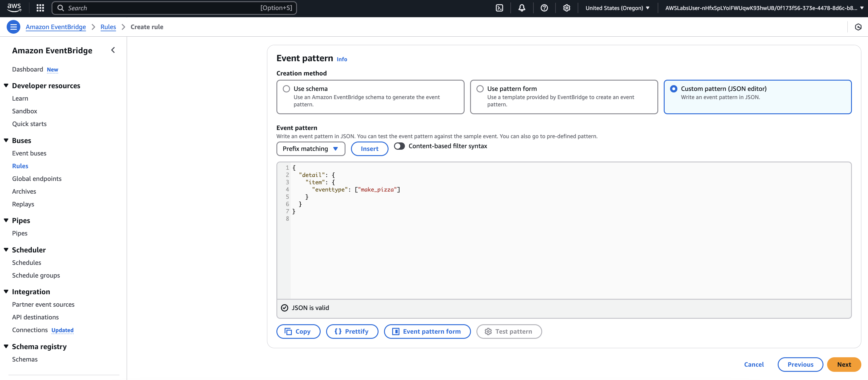Click the orange Next button

click(844, 365)
